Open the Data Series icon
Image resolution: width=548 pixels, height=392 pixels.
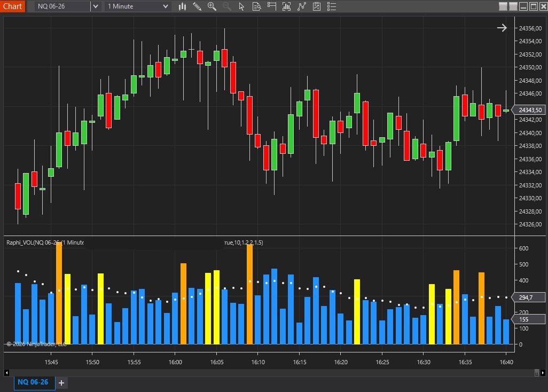coord(287,6)
